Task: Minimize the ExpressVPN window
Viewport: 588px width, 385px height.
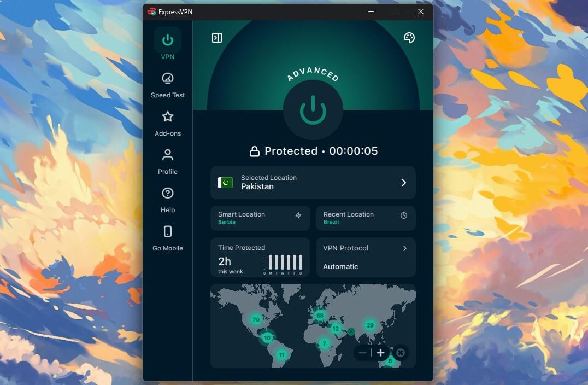Action: tap(371, 11)
